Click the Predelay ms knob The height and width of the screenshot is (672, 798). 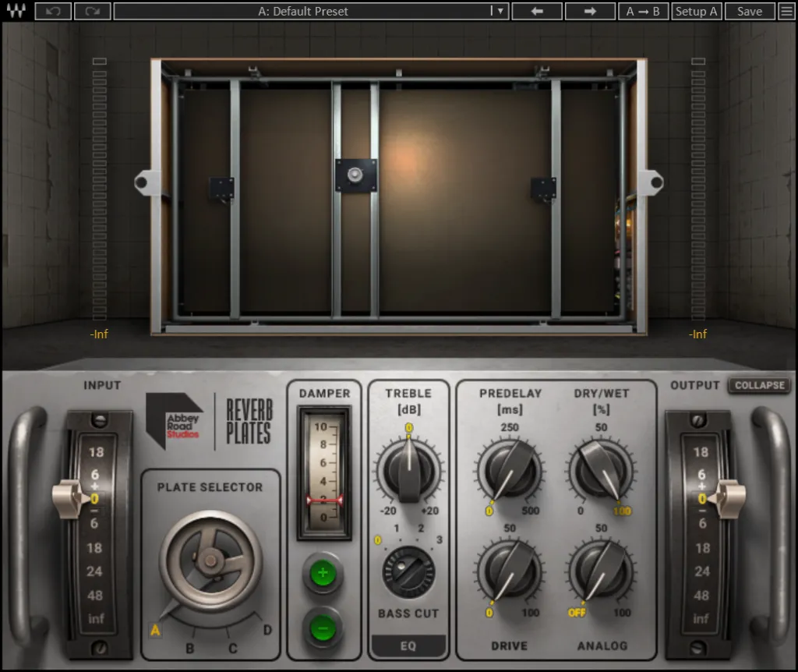(x=510, y=469)
